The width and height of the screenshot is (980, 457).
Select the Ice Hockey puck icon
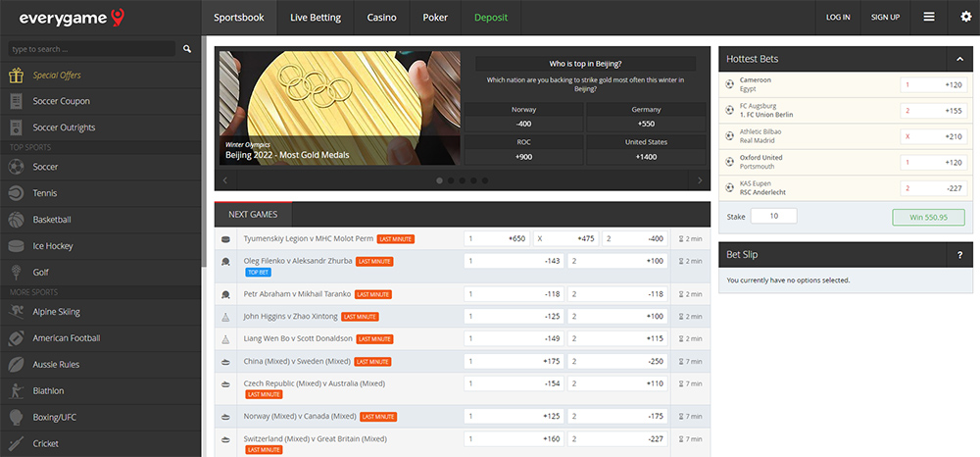(17, 246)
